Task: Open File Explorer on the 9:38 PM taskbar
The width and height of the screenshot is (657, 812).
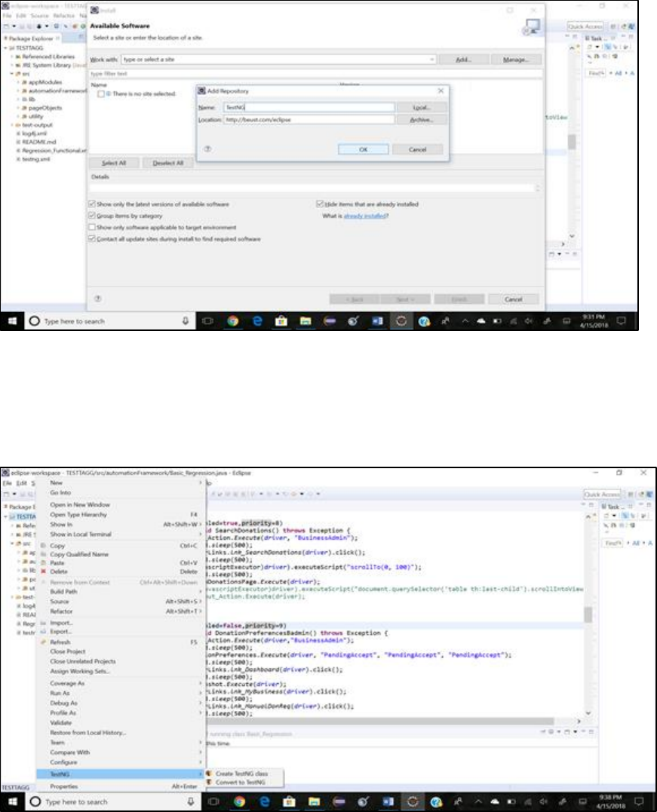Action: 314,801
